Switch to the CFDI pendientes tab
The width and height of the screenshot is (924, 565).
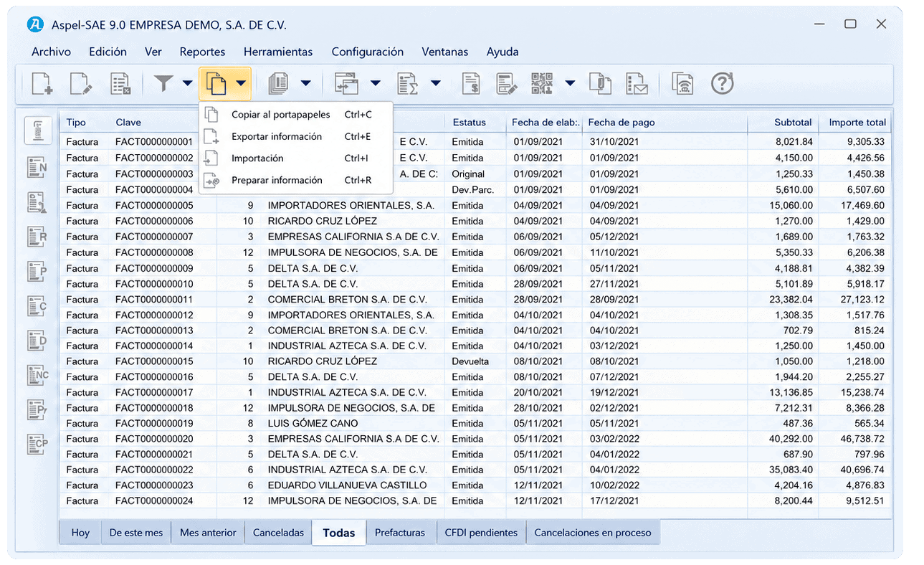click(481, 533)
